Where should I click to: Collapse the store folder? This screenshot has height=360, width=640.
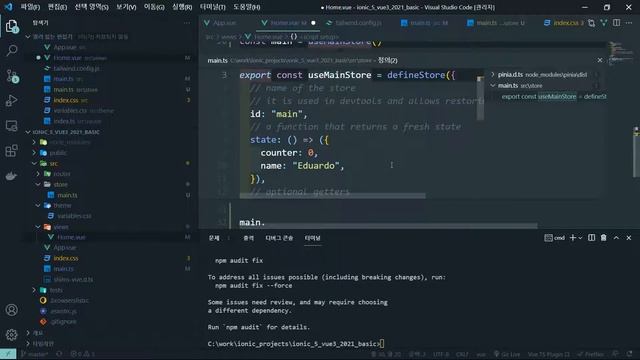point(38,184)
